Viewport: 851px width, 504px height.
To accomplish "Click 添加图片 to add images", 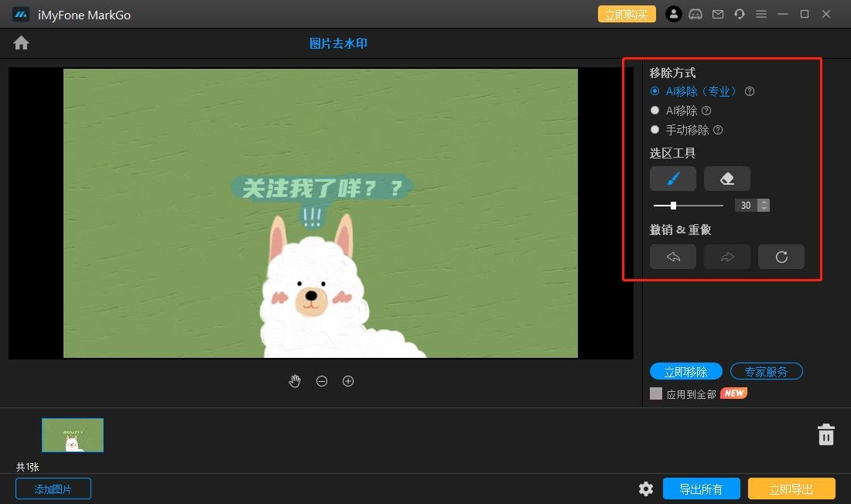I will coord(53,489).
